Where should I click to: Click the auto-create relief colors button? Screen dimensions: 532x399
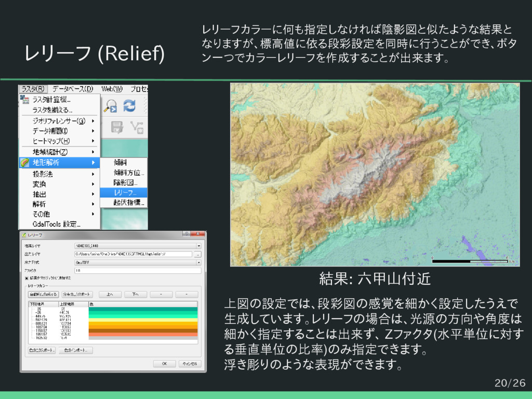(x=44, y=294)
